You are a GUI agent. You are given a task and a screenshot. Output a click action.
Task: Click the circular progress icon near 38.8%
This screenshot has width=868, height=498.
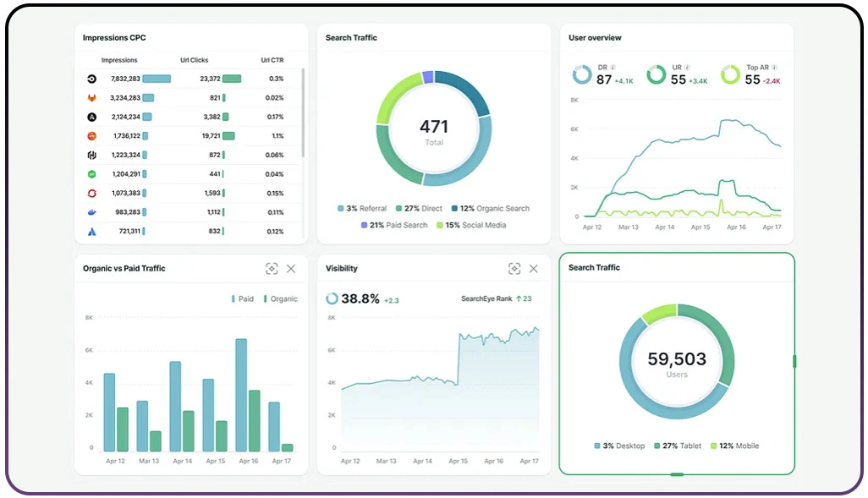tap(332, 298)
